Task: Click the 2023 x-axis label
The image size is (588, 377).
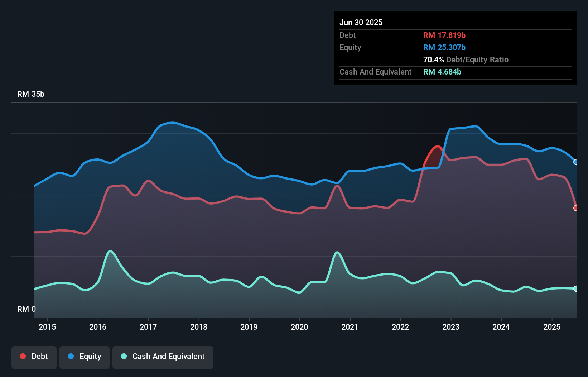Action: (x=451, y=327)
